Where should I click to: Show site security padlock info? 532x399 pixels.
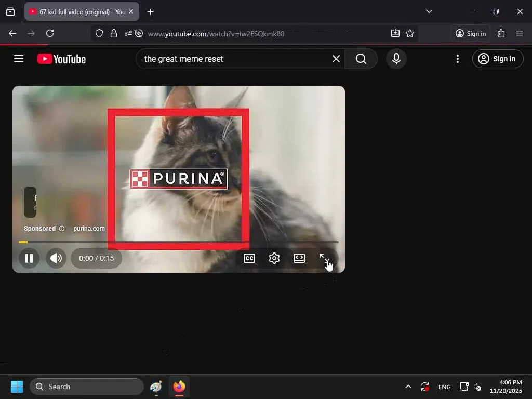(x=114, y=33)
